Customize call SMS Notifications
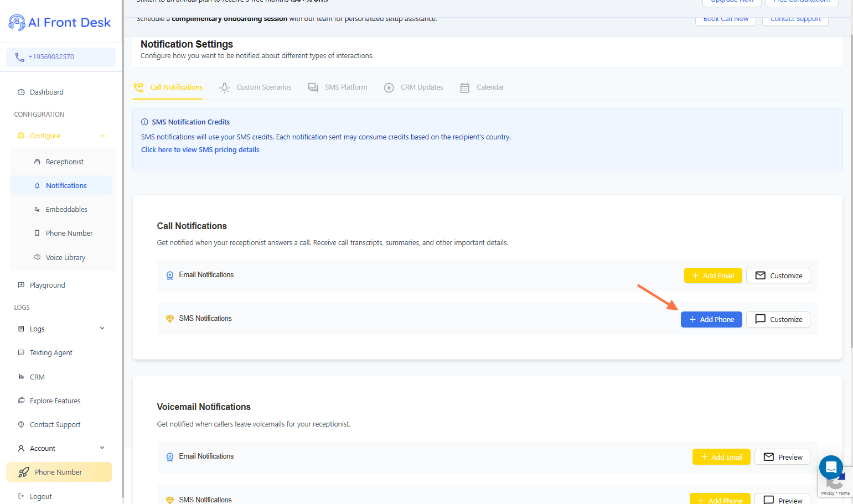The width and height of the screenshot is (853, 504). (778, 320)
